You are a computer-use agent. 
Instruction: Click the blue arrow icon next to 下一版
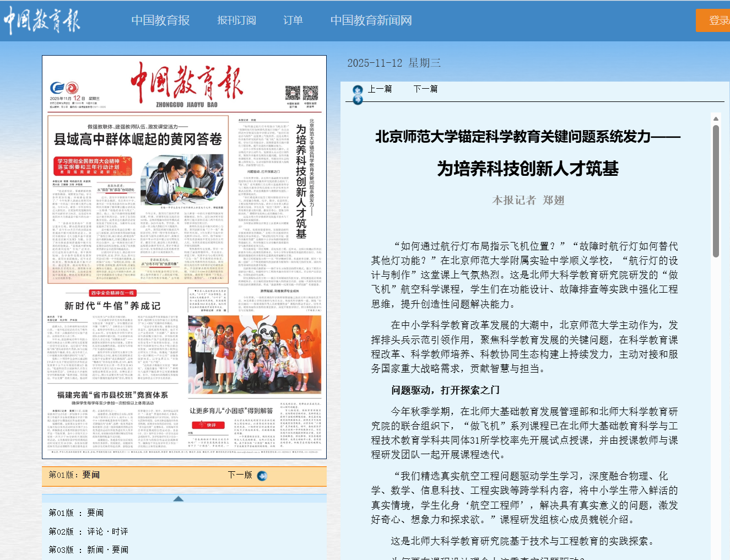[x=262, y=476]
